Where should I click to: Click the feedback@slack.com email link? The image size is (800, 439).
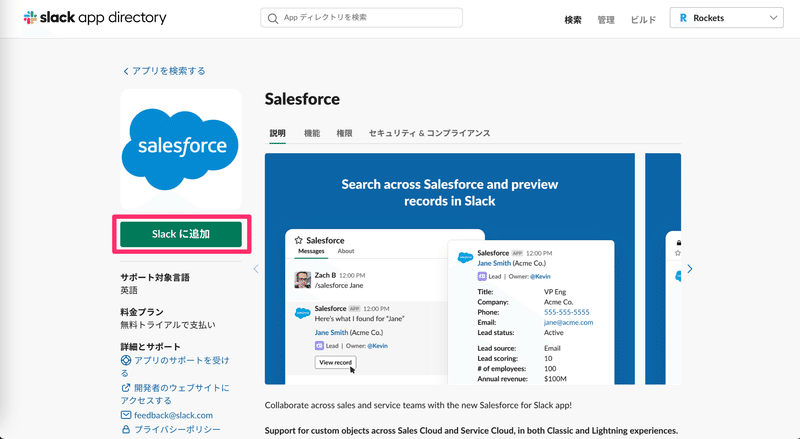coord(173,415)
